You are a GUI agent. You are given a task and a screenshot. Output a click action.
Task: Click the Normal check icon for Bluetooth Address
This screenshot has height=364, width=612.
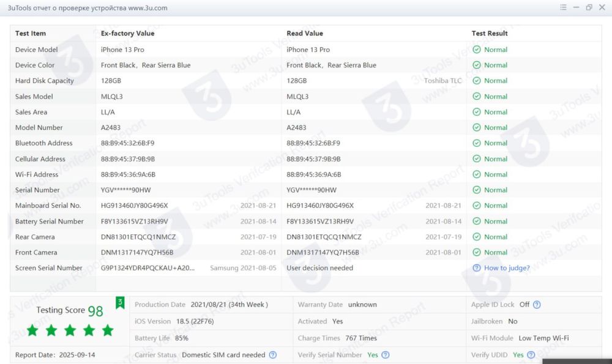477,143
